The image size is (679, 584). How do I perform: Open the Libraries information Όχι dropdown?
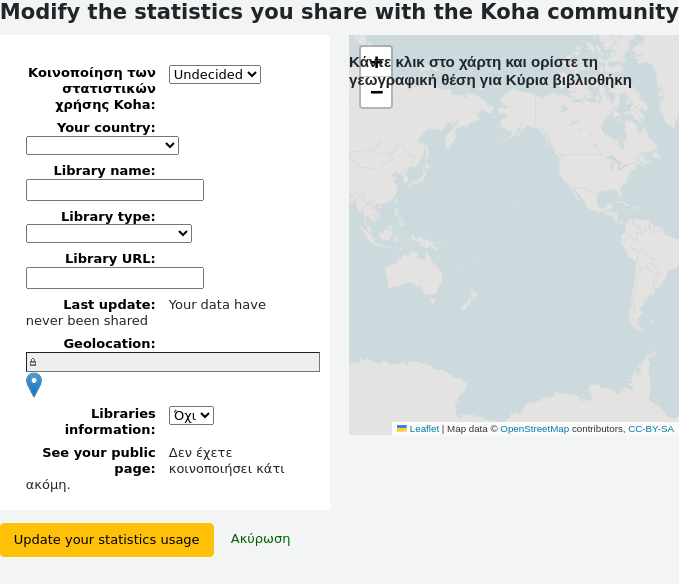pos(191,416)
